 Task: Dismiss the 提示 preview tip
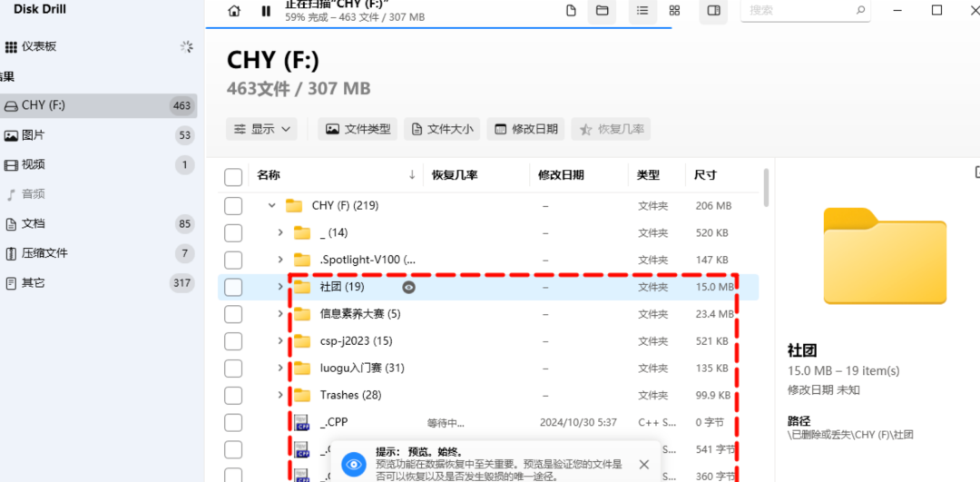pos(644,465)
